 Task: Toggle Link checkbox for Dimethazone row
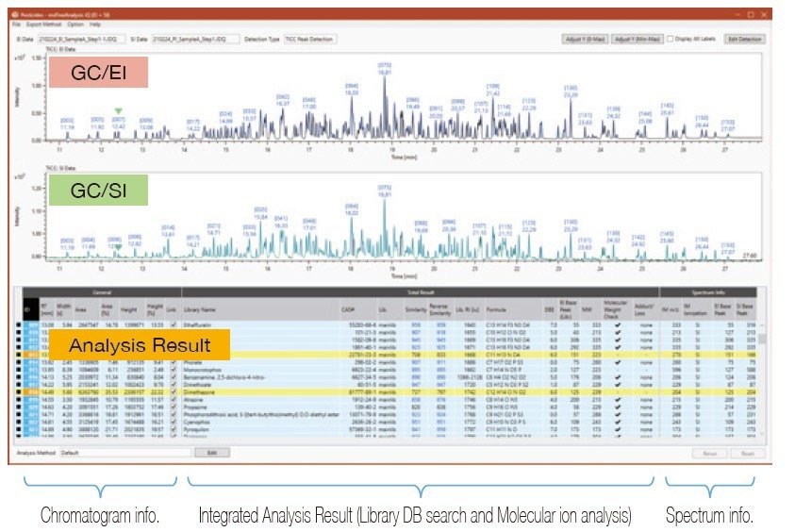tap(174, 392)
